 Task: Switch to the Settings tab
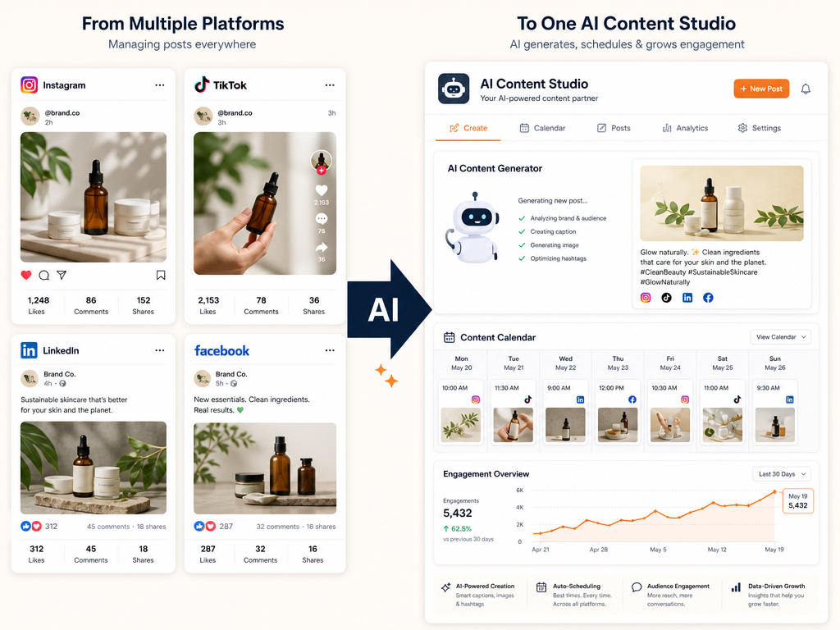[760, 128]
